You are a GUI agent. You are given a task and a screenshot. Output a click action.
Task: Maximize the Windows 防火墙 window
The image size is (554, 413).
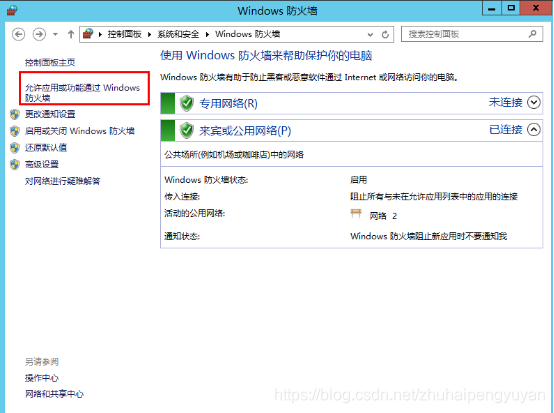click(511, 8)
